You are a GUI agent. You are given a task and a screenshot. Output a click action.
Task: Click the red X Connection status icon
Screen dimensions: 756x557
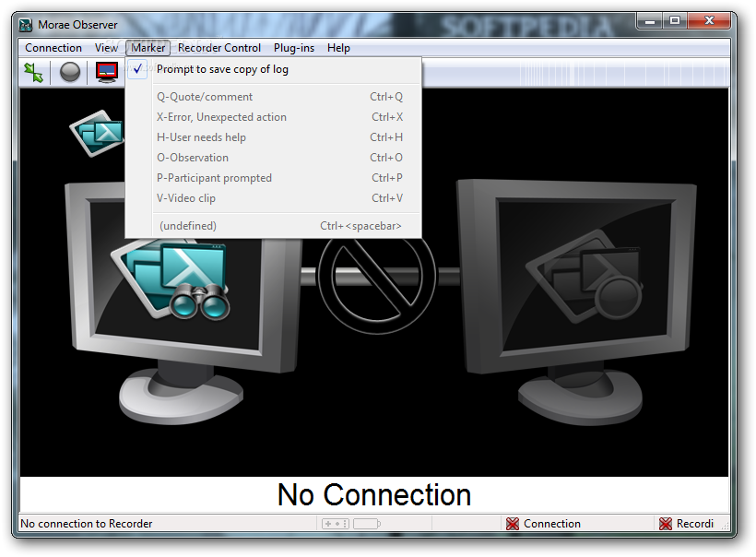pos(513,524)
